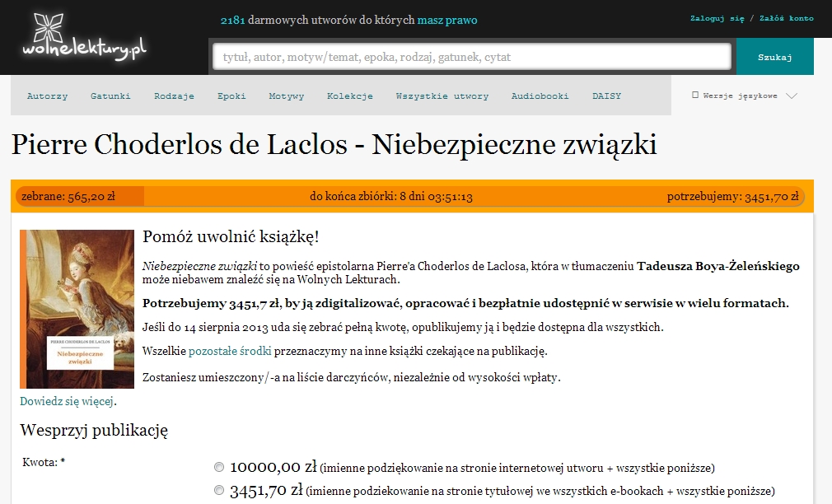Screen dimensions: 832x504
Task: Open the Rodzaje menu item
Action: click(x=174, y=96)
